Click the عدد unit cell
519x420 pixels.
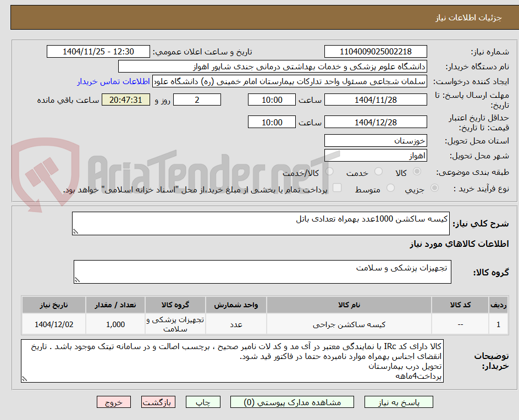(236, 324)
